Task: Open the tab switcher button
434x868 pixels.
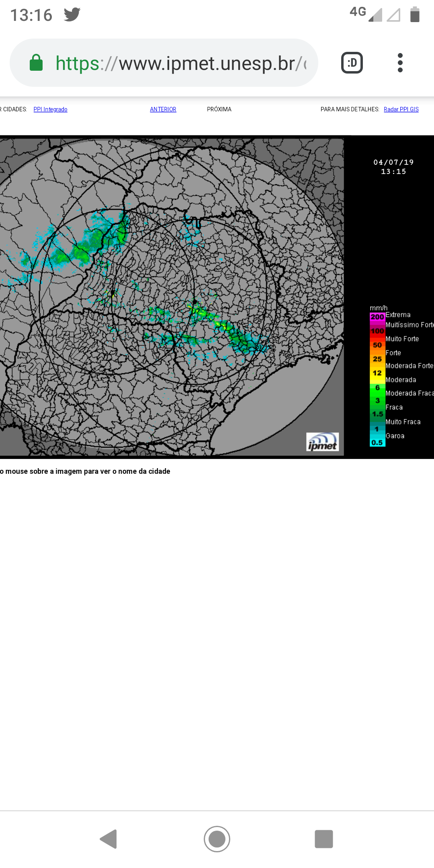Action: click(x=352, y=63)
